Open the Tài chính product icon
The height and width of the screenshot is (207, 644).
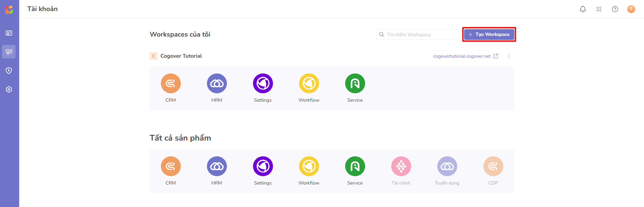coord(401,166)
